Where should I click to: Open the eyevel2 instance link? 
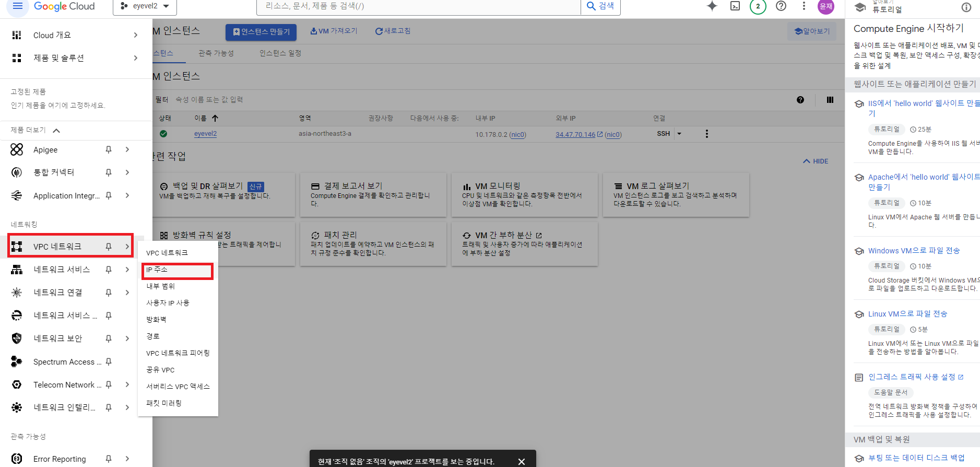point(205,134)
